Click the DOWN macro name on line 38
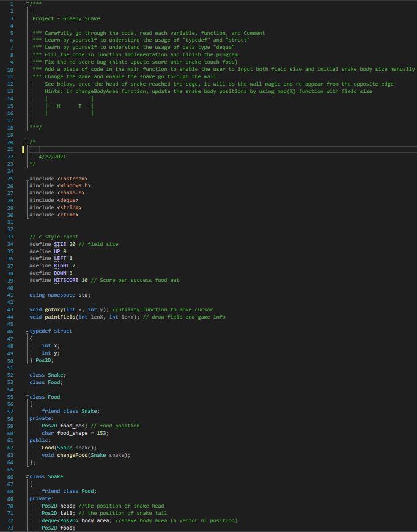Image resolution: width=417 pixels, height=532 pixels. coord(60,273)
